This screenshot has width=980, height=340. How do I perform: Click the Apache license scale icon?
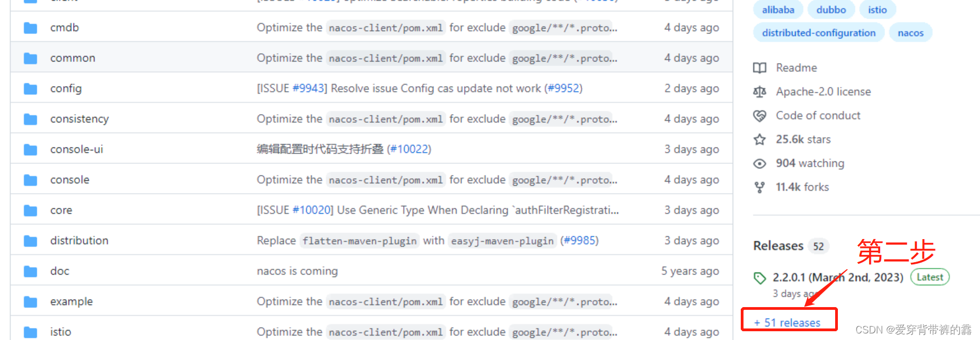coord(759,92)
